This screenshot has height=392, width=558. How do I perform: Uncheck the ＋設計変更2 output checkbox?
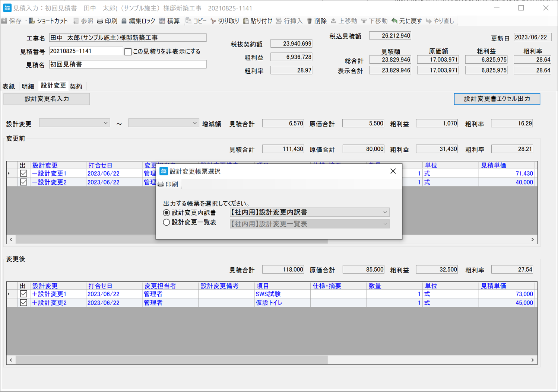[23, 303]
